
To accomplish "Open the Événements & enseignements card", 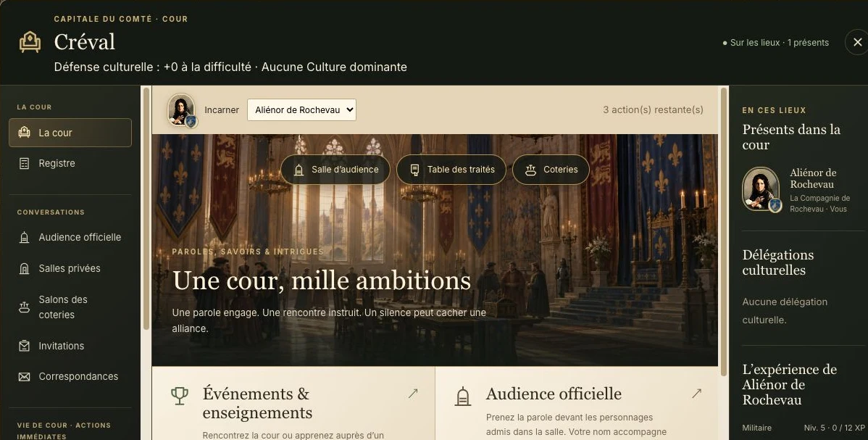I will click(x=293, y=404).
